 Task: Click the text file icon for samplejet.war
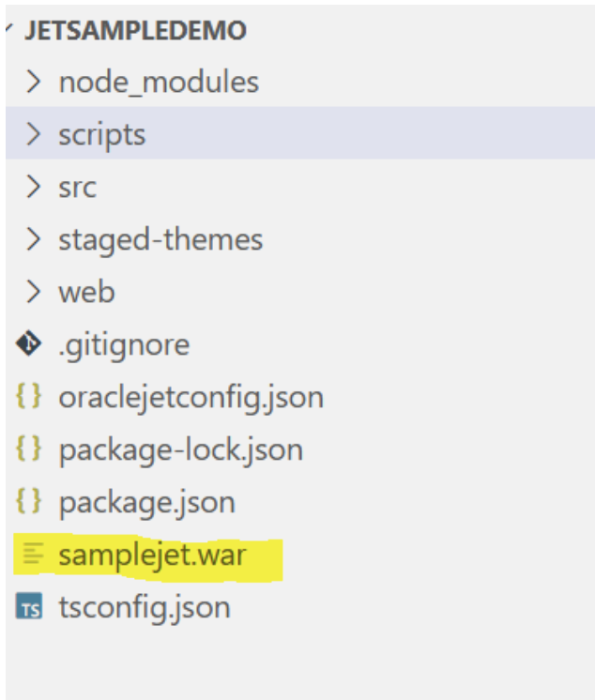(x=31, y=555)
